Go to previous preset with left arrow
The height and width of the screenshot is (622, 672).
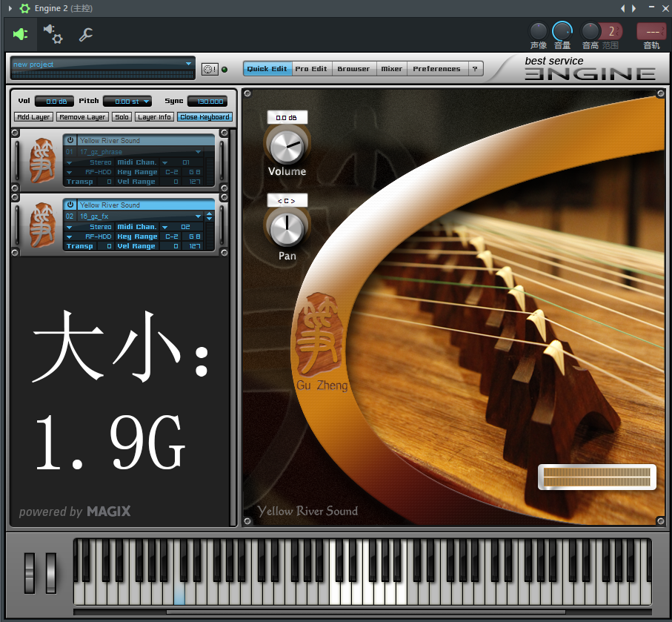pos(622,8)
